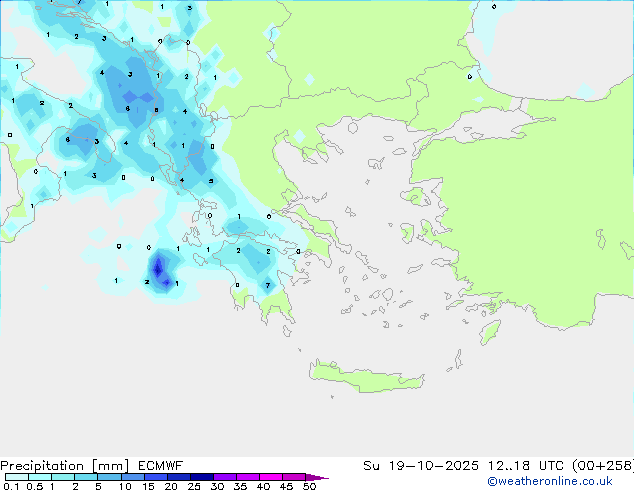Click the '(00+258)' forecast offset text
The width and height of the screenshot is (634, 490).
point(603,466)
